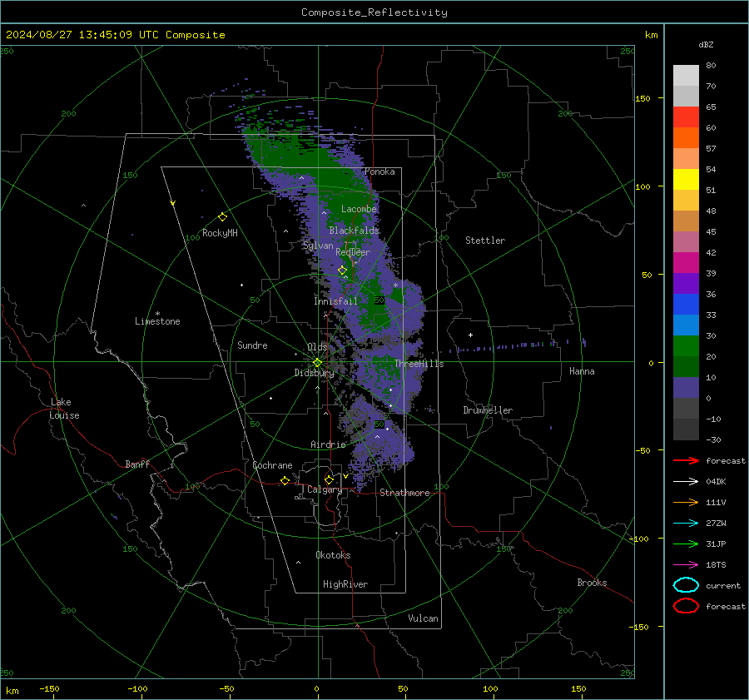Click the 'Sylvan' label on map

click(318, 246)
